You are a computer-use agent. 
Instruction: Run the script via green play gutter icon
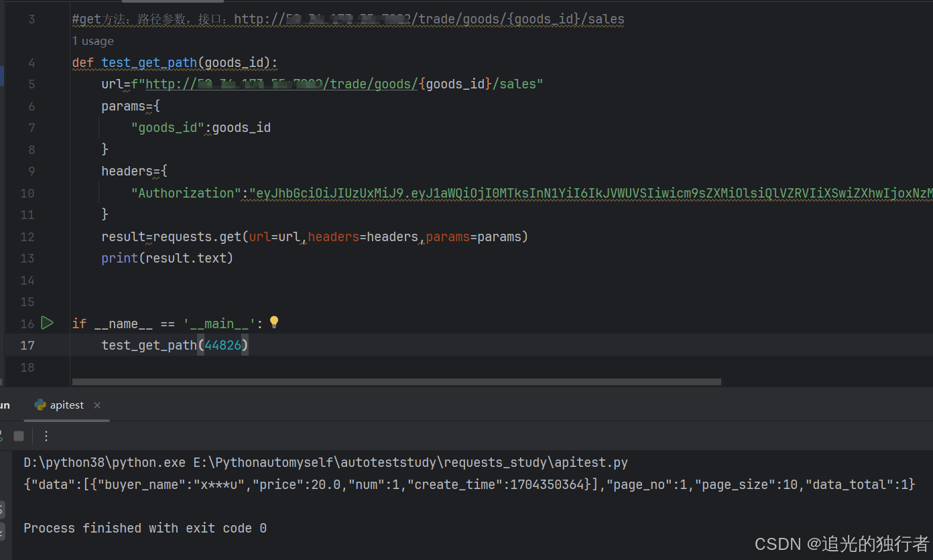47,323
